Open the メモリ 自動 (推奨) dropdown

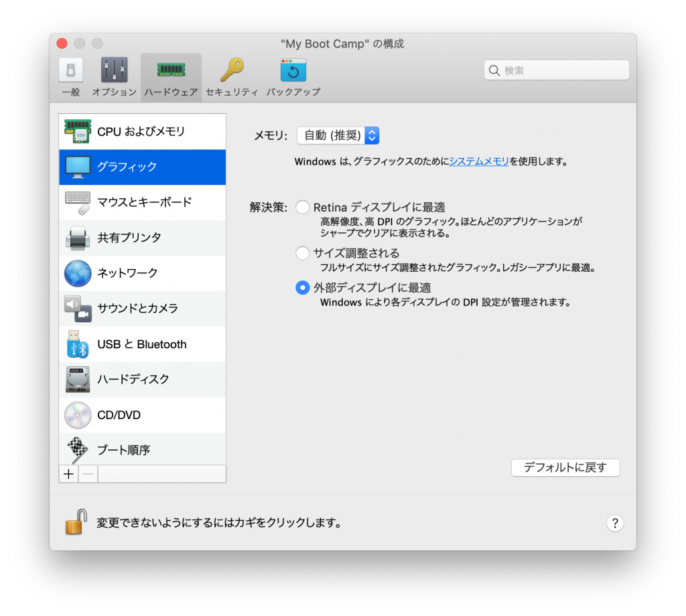pyautogui.click(x=338, y=135)
